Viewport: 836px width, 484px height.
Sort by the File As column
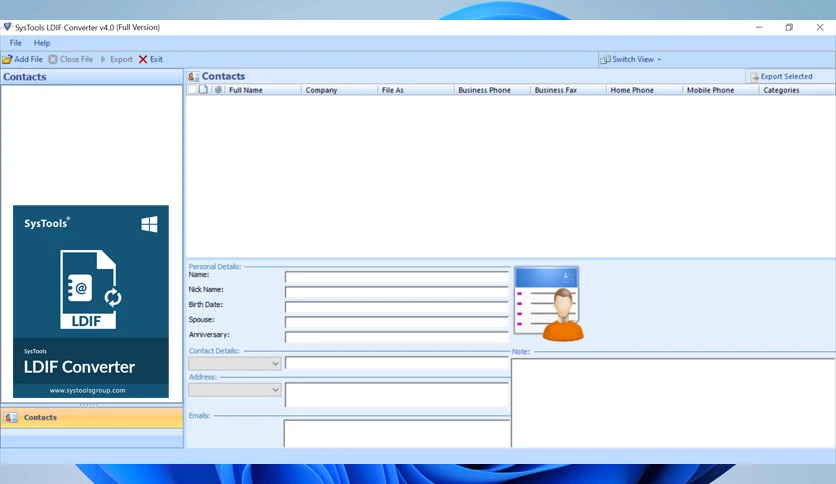click(x=415, y=90)
